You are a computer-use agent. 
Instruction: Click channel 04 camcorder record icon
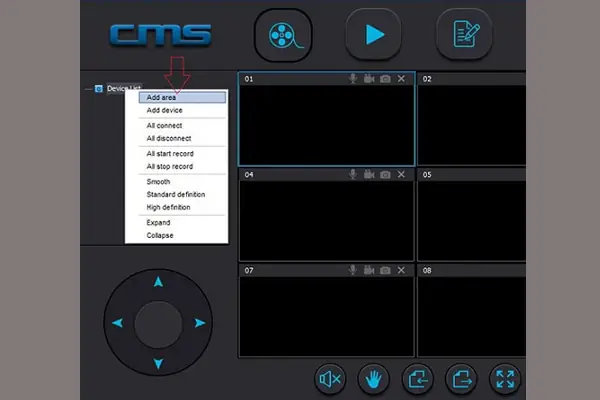(369, 175)
